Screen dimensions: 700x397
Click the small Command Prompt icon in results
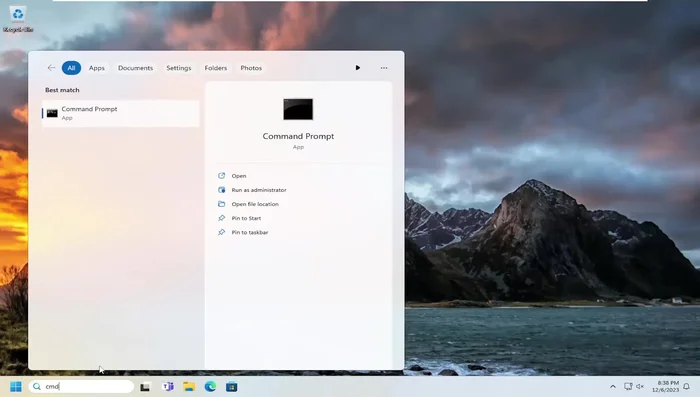click(x=52, y=113)
